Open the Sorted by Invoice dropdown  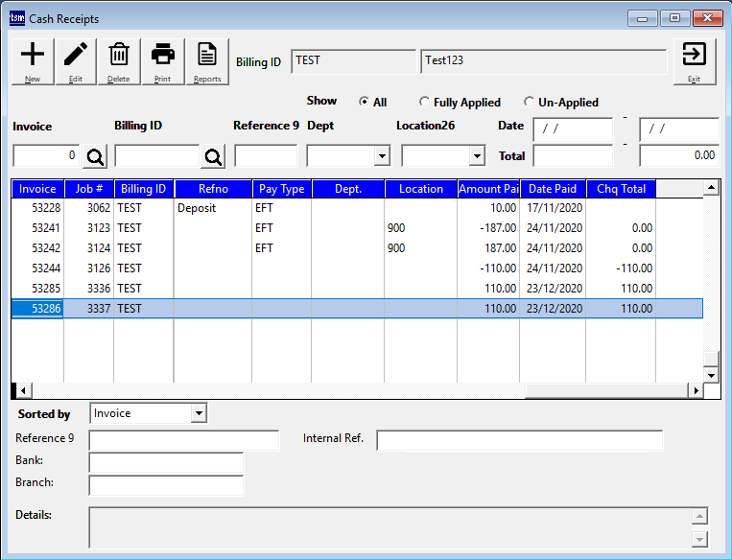coord(199,413)
